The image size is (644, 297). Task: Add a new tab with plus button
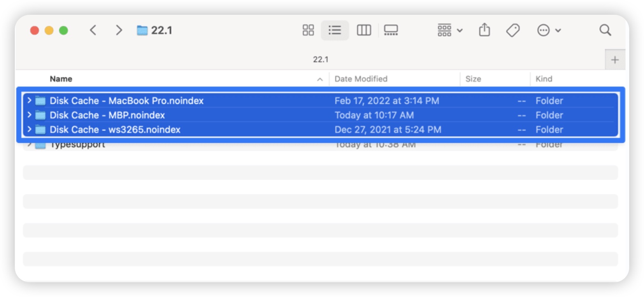615,60
